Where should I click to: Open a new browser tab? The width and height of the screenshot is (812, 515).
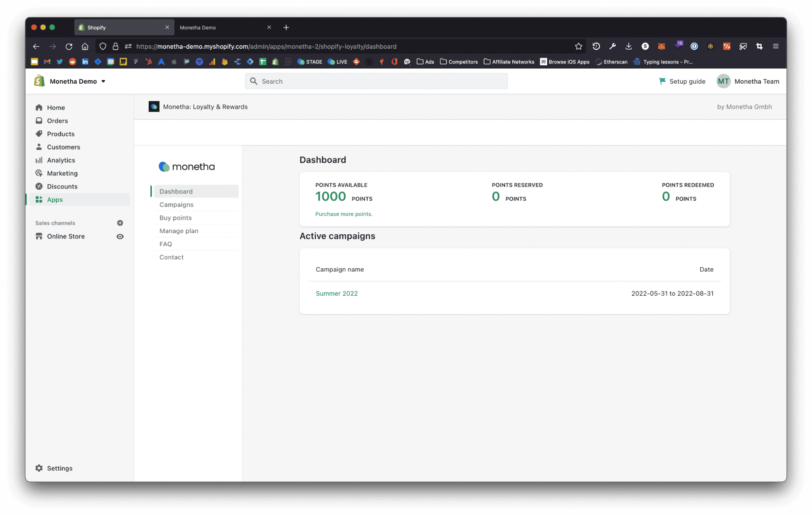[x=286, y=27]
